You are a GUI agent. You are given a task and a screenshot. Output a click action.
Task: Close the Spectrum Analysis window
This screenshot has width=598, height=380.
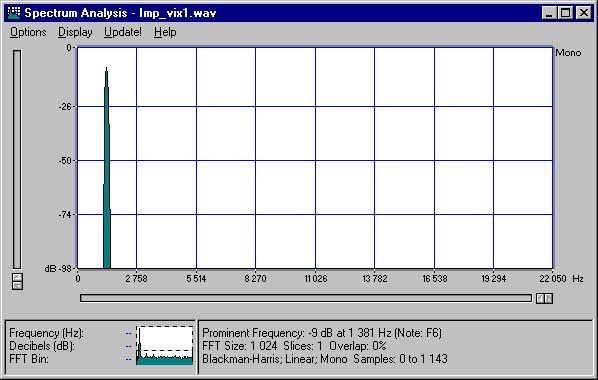[584, 13]
